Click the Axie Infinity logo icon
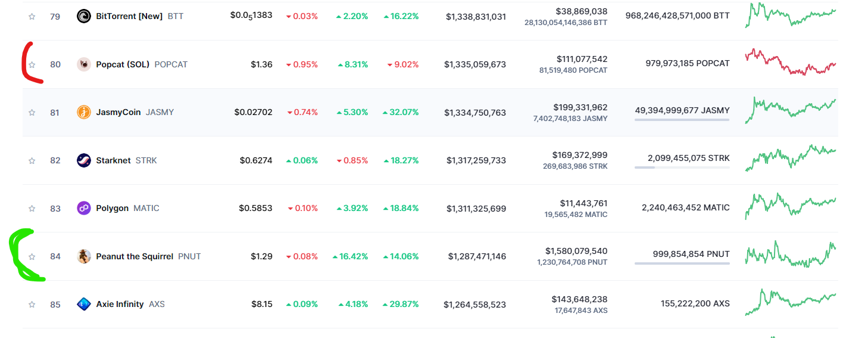Screen dimensions: 868x338 84,304
